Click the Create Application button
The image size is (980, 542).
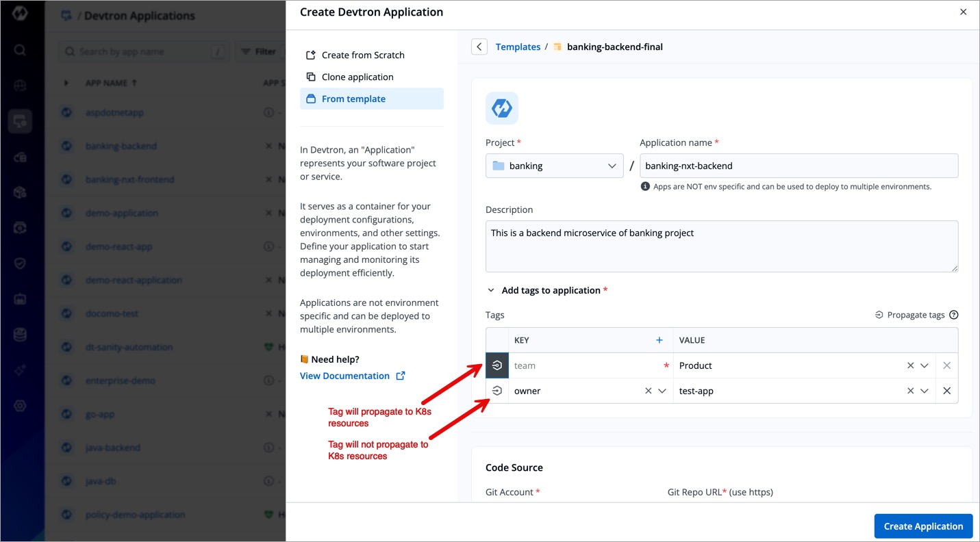tap(922, 526)
